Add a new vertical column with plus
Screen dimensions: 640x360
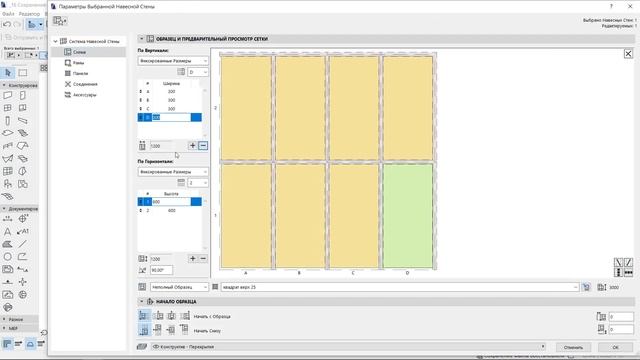coord(193,146)
